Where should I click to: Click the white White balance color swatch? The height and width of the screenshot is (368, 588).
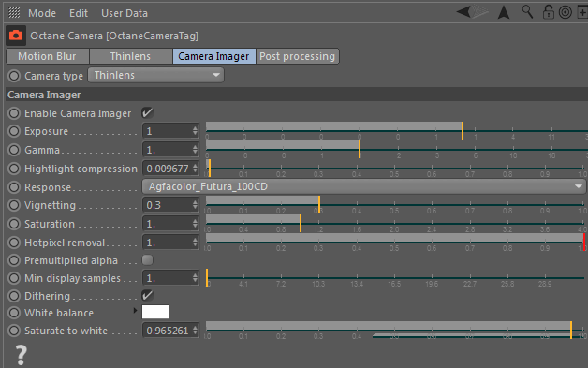155,312
